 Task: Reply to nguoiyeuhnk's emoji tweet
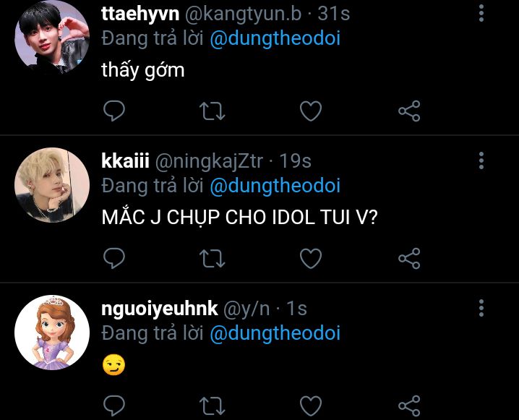tap(114, 406)
